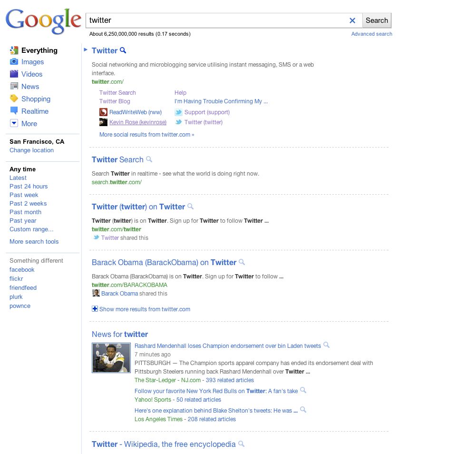
Task: Open preview magnifier next to first Twitter result
Action: coord(123,50)
